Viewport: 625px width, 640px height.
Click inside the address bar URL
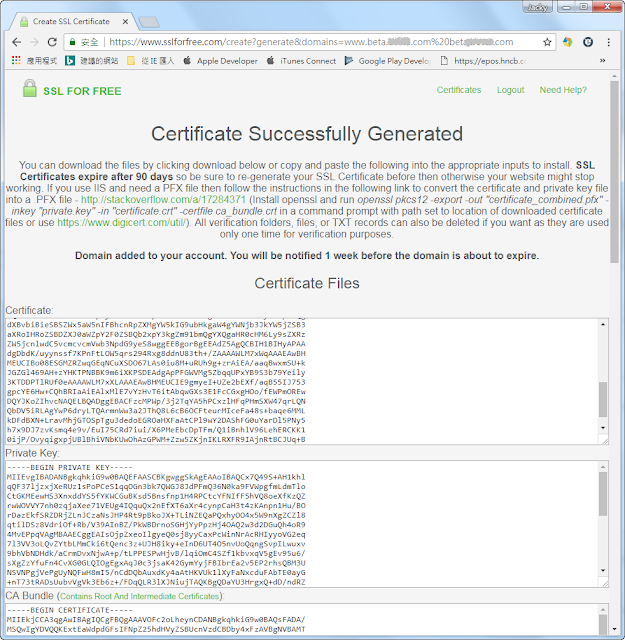(x=310, y=42)
